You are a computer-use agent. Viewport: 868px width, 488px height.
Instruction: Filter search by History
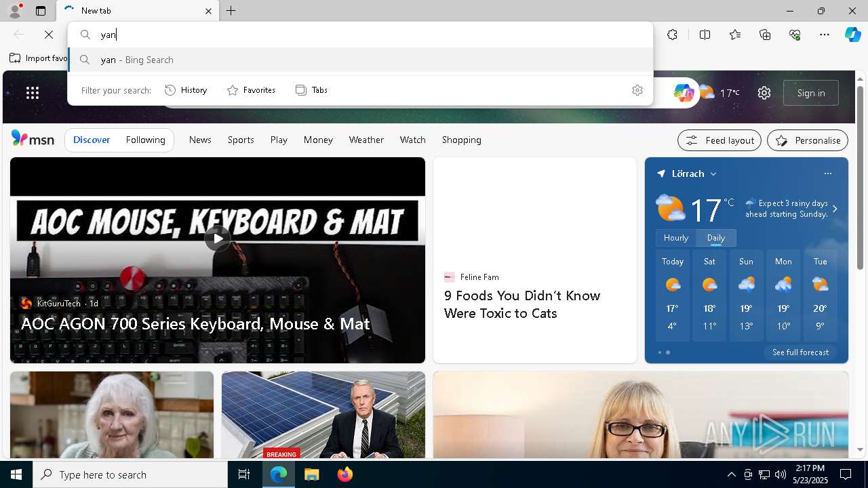(x=186, y=90)
